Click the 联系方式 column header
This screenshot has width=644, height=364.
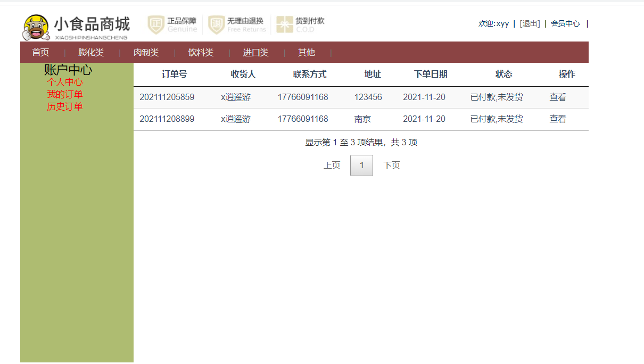tap(310, 75)
